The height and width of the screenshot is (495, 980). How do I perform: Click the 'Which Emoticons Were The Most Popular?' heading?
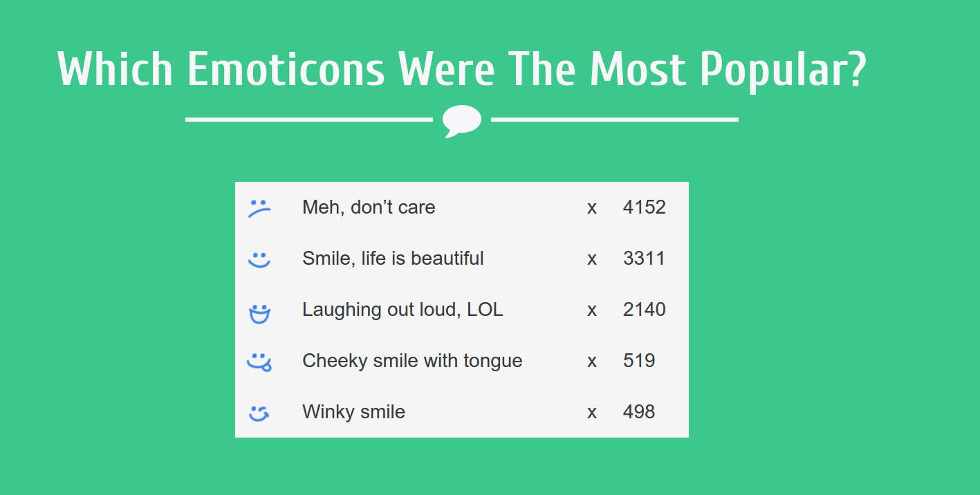462,70
